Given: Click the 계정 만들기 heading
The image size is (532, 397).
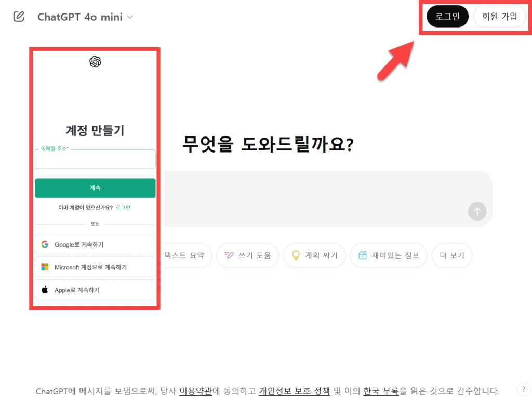Looking at the screenshot, I should [96, 130].
